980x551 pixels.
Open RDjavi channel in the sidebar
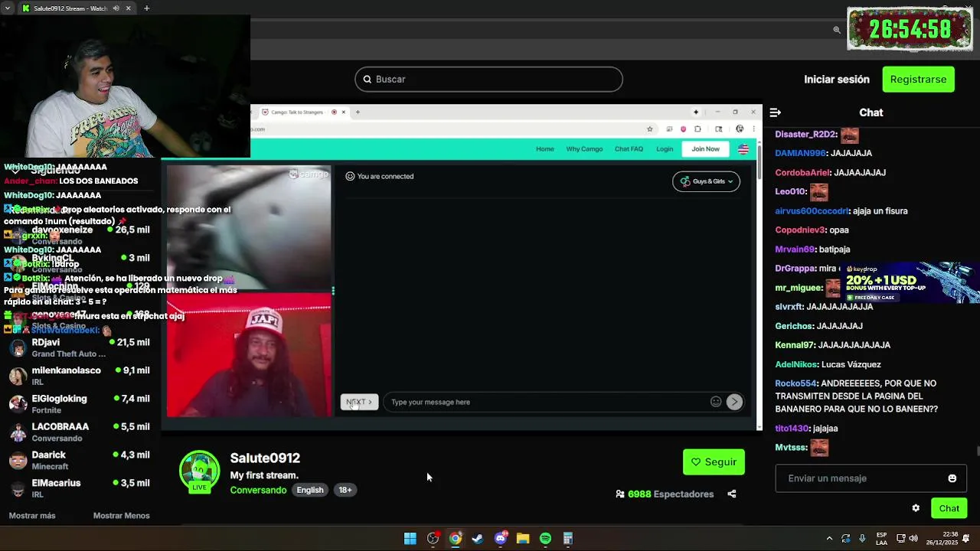tap(80, 348)
